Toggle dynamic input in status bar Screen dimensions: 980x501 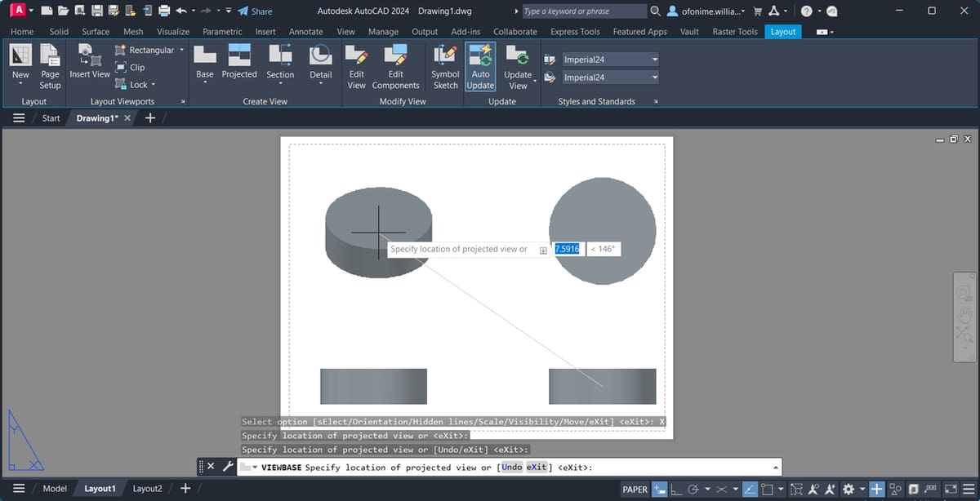tap(658, 490)
